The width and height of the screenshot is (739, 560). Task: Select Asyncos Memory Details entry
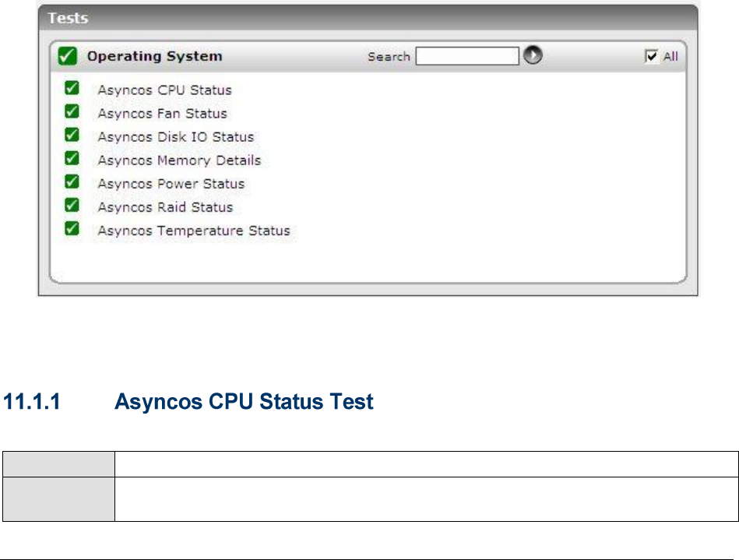[x=179, y=160]
